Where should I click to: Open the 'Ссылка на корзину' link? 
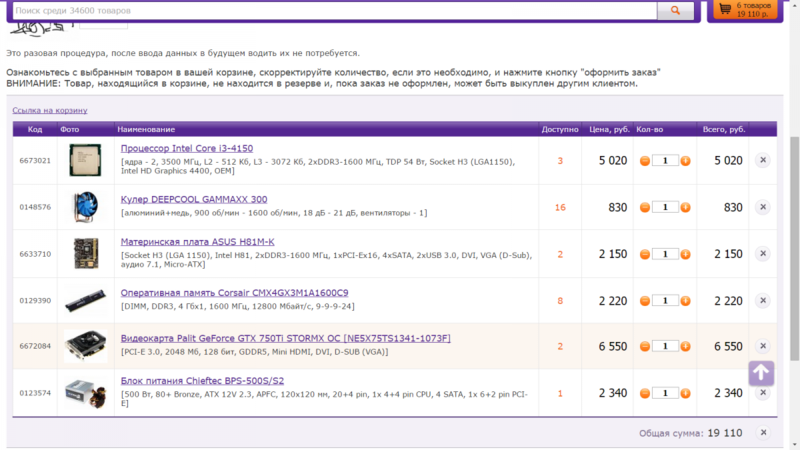[x=50, y=110]
